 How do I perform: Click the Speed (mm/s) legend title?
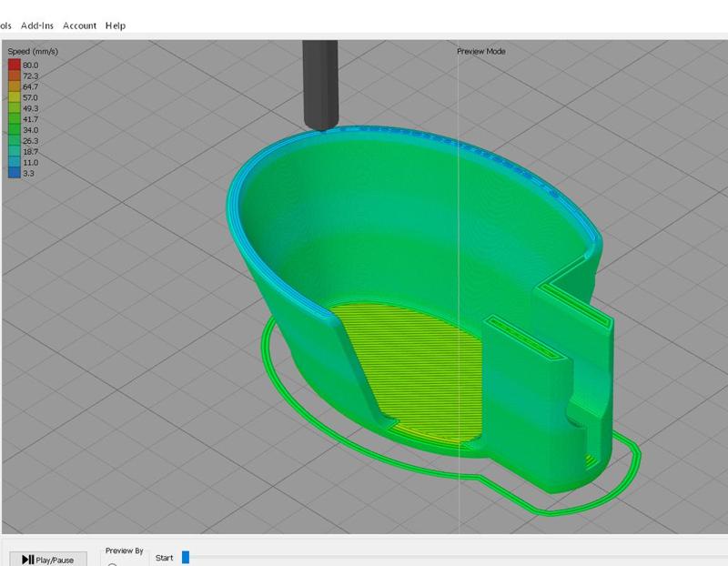(33, 52)
